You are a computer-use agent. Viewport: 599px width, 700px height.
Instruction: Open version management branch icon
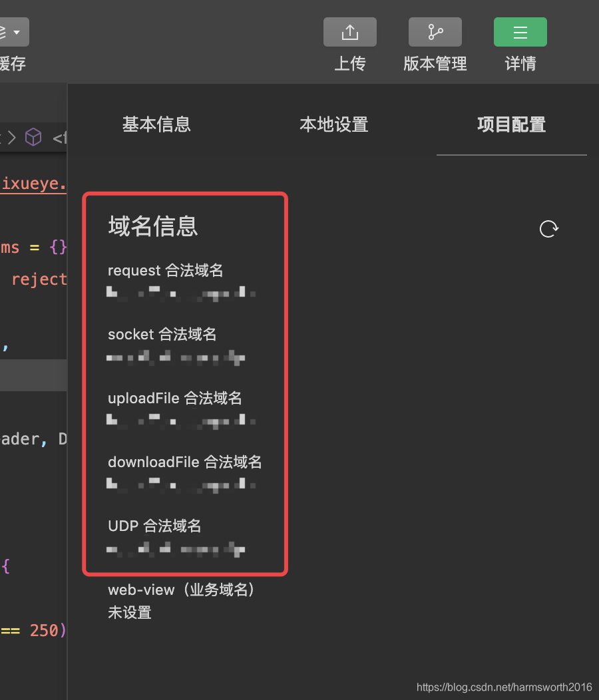click(435, 32)
